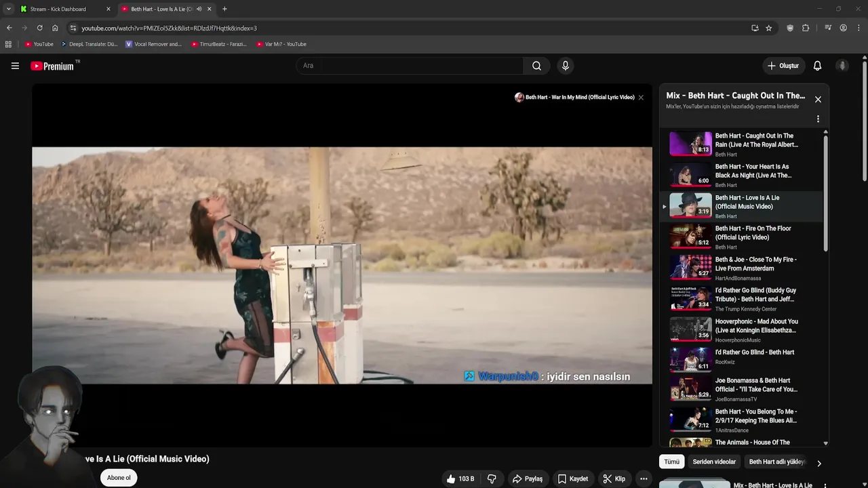The height and width of the screenshot is (488, 868).
Task: Go to browser home page icon
Action: pos(55,28)
